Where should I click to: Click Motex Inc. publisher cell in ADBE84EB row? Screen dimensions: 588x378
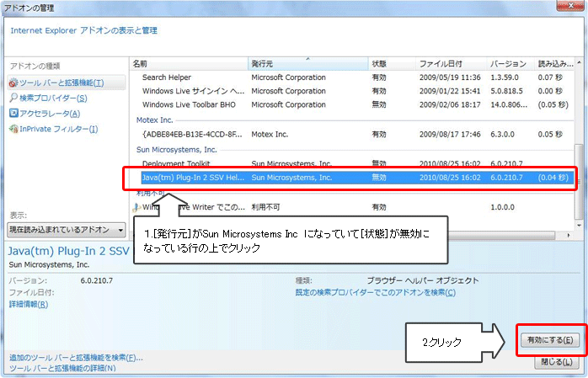[270, 134]
